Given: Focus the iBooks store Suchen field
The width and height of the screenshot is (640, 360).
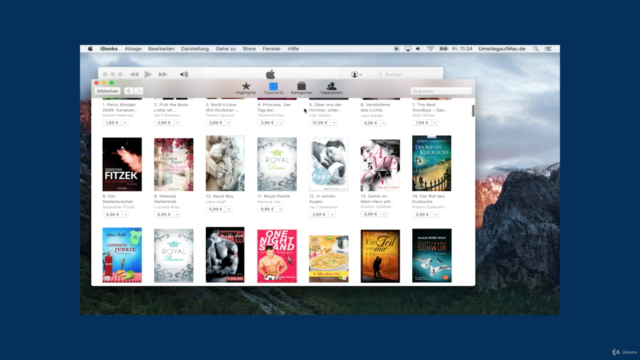Looking at the screenshot, I should [x=441, y=91].
